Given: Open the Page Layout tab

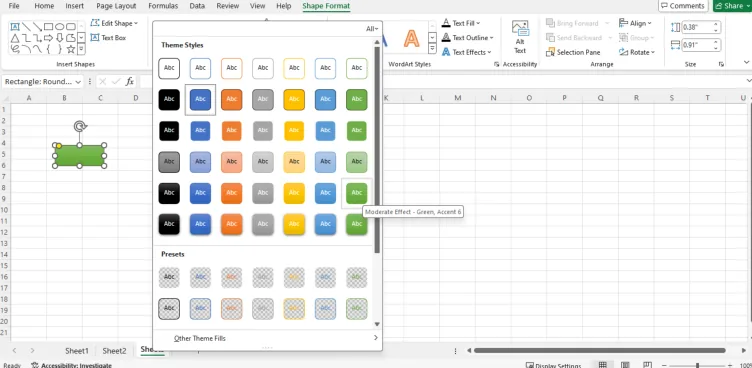Looking at the screenshot, I should click(116, 6).
